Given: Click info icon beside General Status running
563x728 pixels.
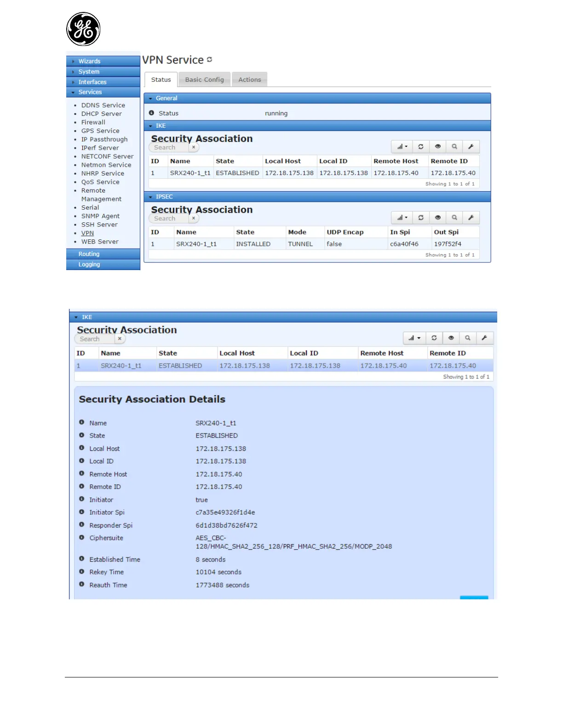Looking at the screenshot, I should [x=152, y=113].
